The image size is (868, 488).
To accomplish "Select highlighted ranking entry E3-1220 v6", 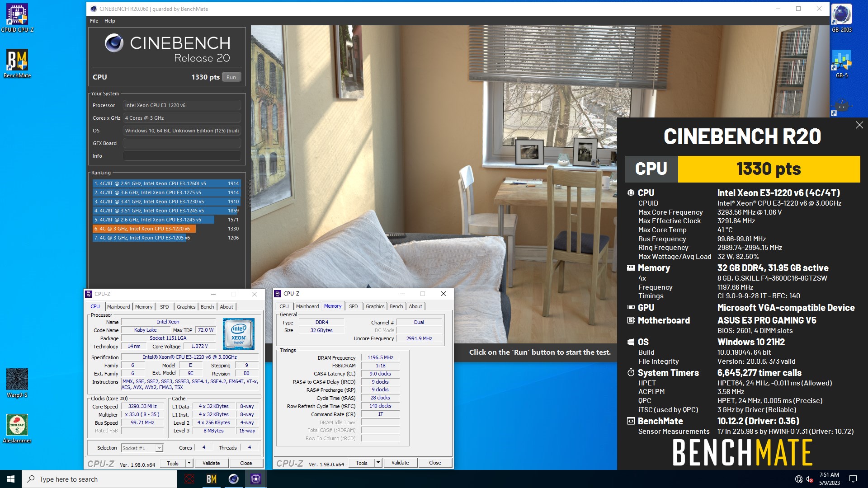I will pos(166,229).
